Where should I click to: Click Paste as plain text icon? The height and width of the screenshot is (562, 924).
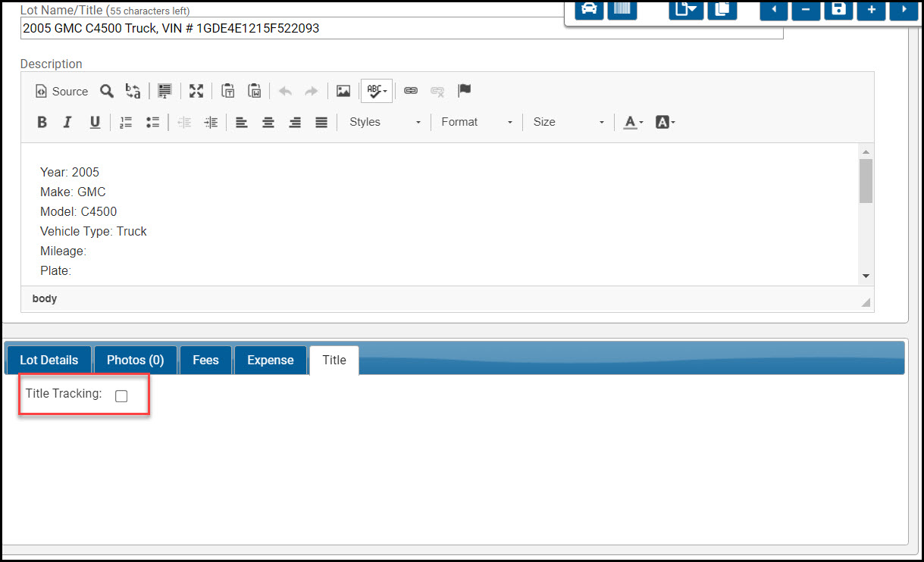pyautogui.click(x=228, y=91)
